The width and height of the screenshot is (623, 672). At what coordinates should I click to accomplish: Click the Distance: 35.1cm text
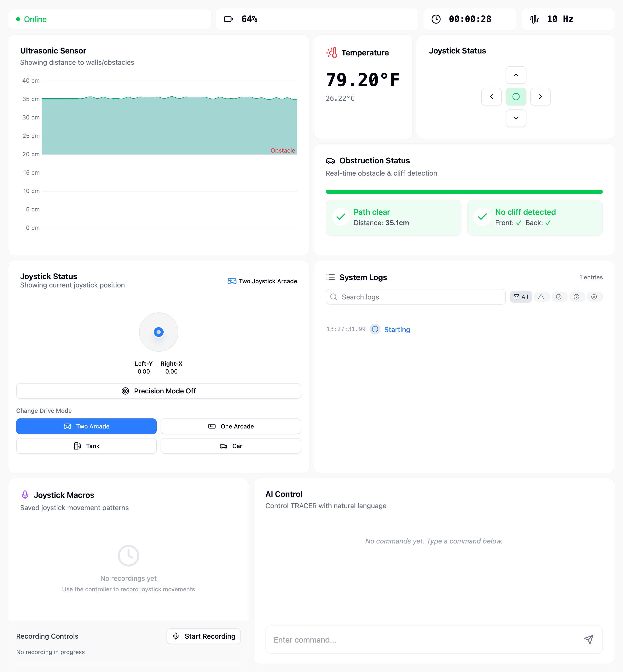click(x=381, y=223)
